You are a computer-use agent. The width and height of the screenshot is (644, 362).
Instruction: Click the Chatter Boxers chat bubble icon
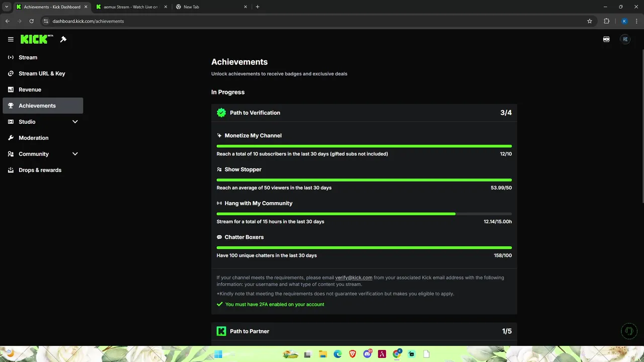click(219, 237)
